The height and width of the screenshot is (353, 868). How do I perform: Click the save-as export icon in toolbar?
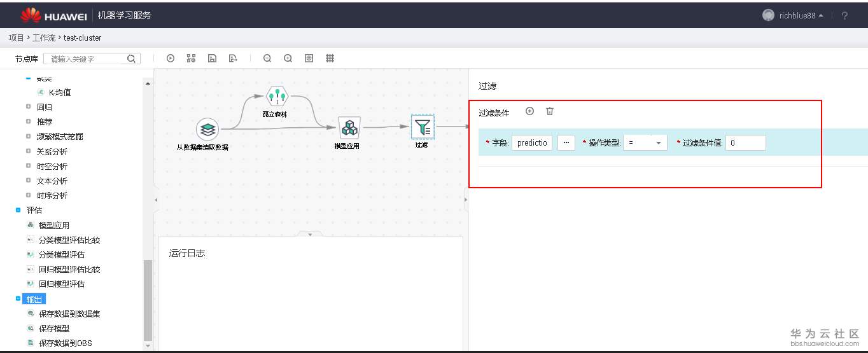233,59
